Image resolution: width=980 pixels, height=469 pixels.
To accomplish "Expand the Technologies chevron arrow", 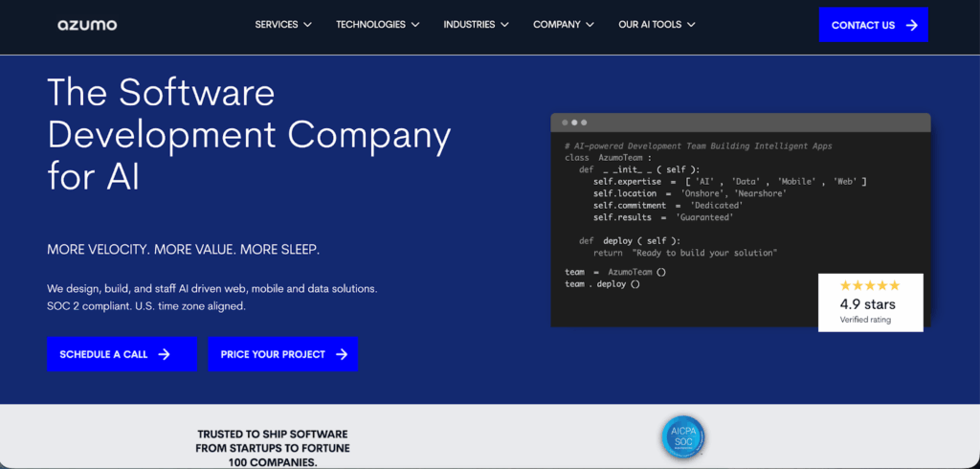I will point(415,25).
